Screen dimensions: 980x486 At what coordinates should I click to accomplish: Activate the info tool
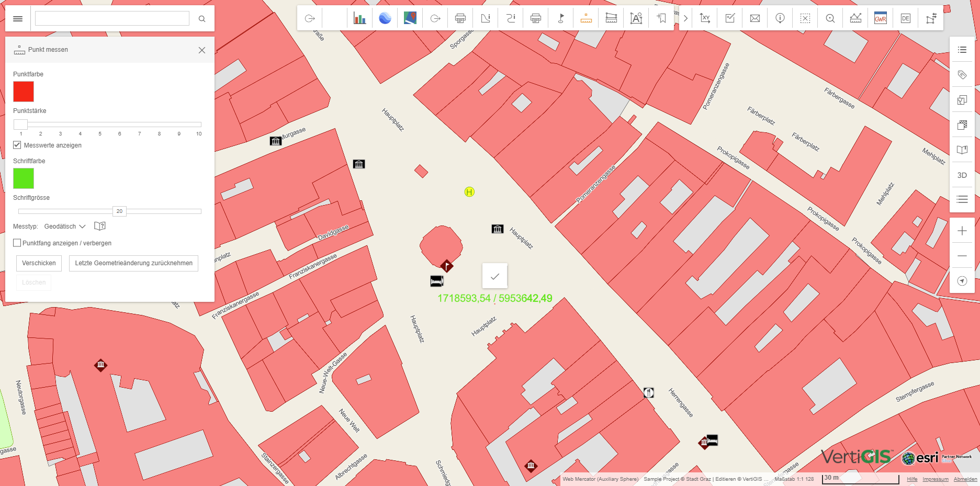pyautogui.click(x=780, y=18)
